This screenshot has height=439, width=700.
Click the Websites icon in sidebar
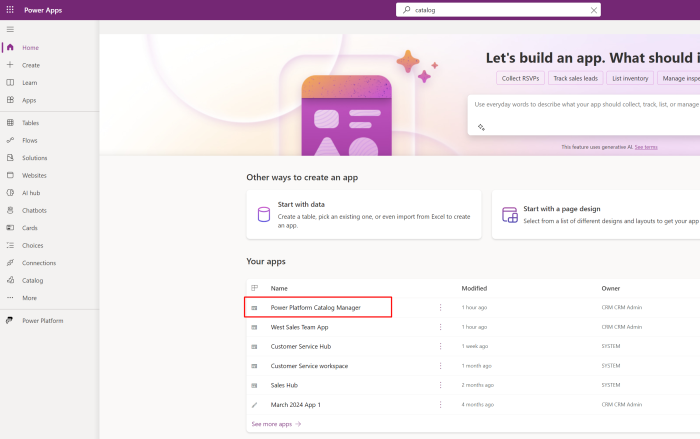pos(10,175)
